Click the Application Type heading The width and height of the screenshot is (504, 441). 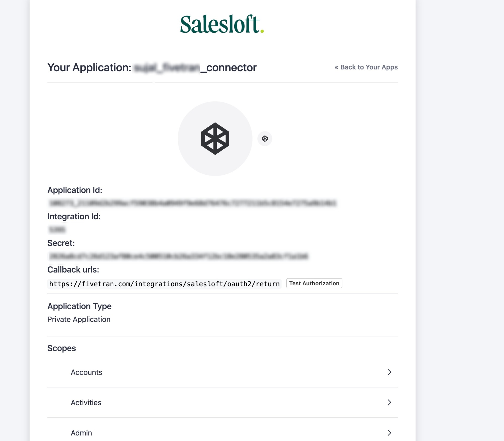click(x=79, y=306)
